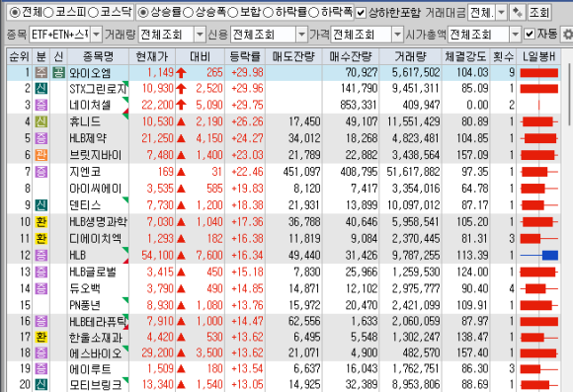Click the 횟수 column header
Screen dimensions: 573x392
click(503, 56)
